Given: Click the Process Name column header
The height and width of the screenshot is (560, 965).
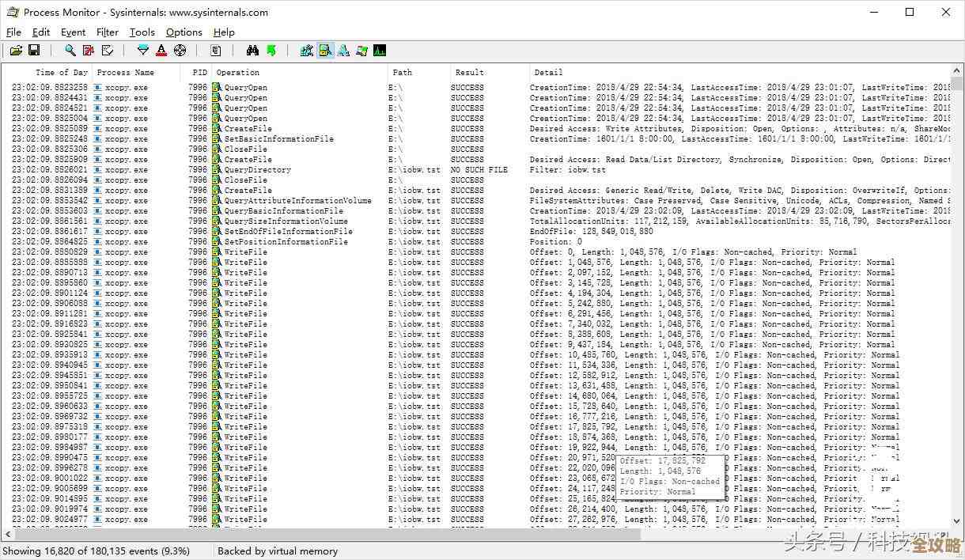Looking at the screenshot, I should (125, 72).
